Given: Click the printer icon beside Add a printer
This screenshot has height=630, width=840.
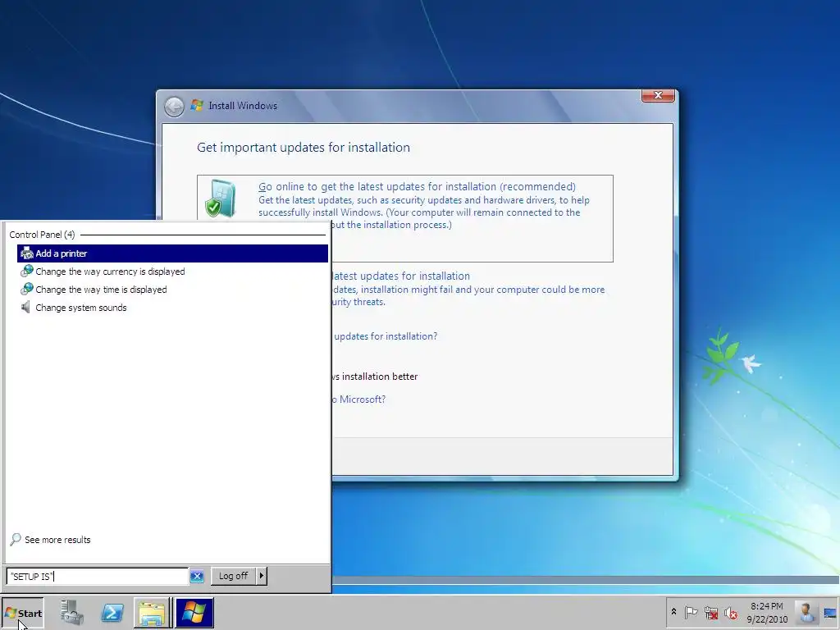Looking at the screenshot, I should point(26,253).
